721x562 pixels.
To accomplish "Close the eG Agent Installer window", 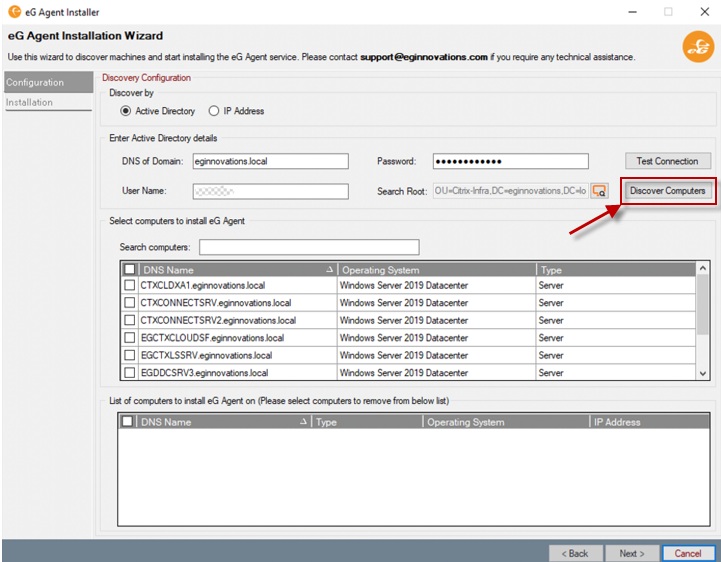I will pos(704,11).
